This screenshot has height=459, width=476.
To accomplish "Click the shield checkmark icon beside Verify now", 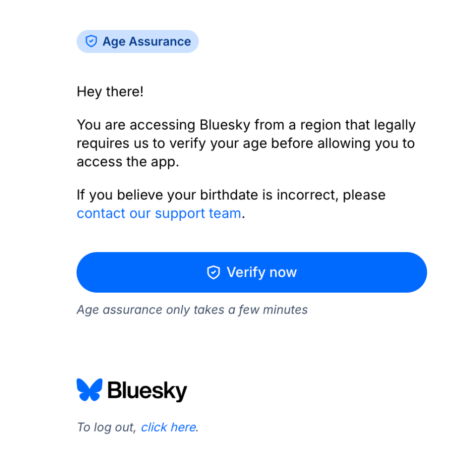I will click(213, 272).
